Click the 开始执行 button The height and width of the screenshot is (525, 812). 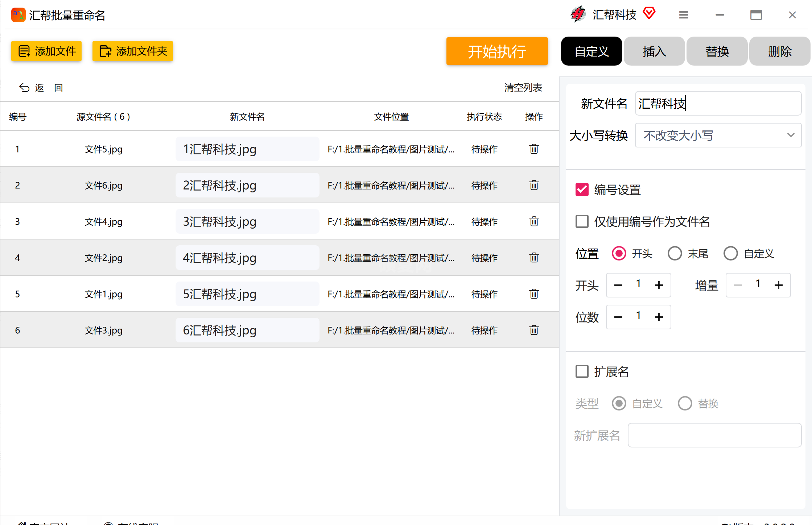497,51
